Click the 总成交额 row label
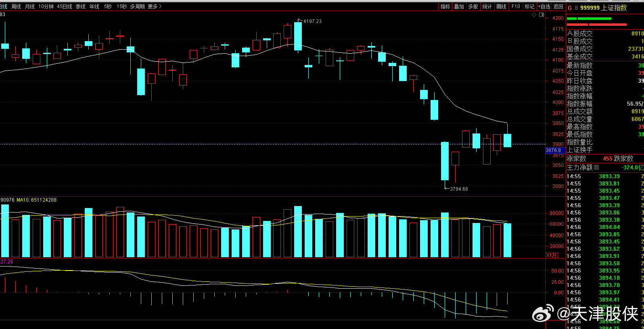The height and width of the screenshot is (329, 644). (x=580, y=111)
